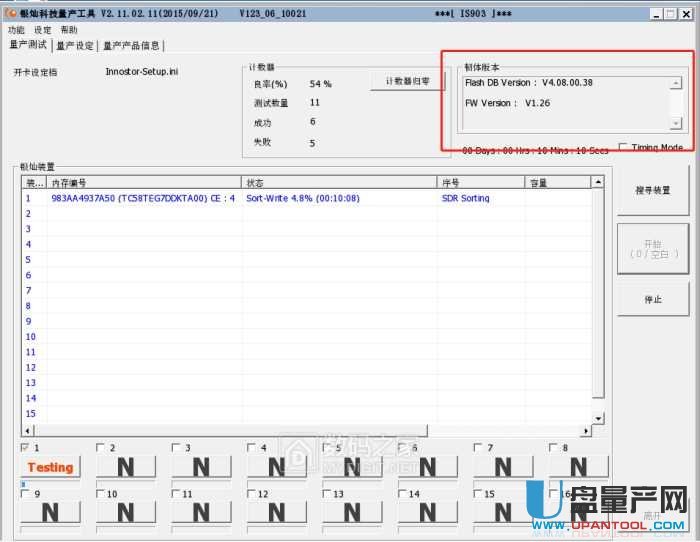The width and height of the screenshot is (700, 542).
Task: Click device list scroll-up arrow
Action: pos(598,183)
